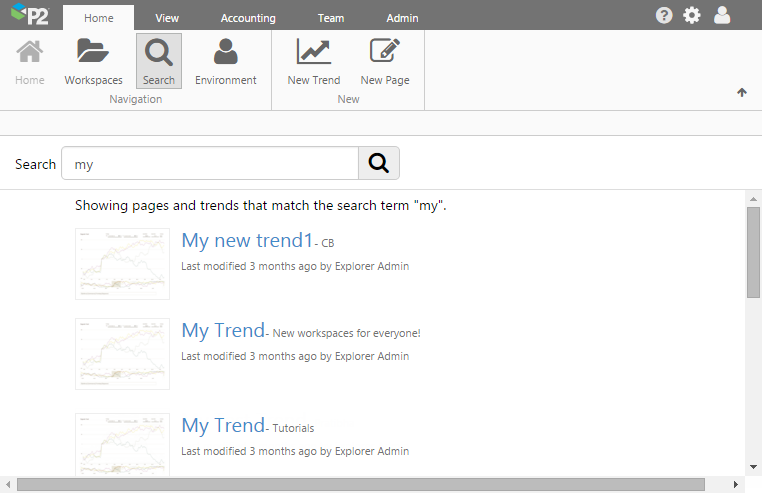
Task: Switch to the Accounting tab
Action: pos(248,18)
